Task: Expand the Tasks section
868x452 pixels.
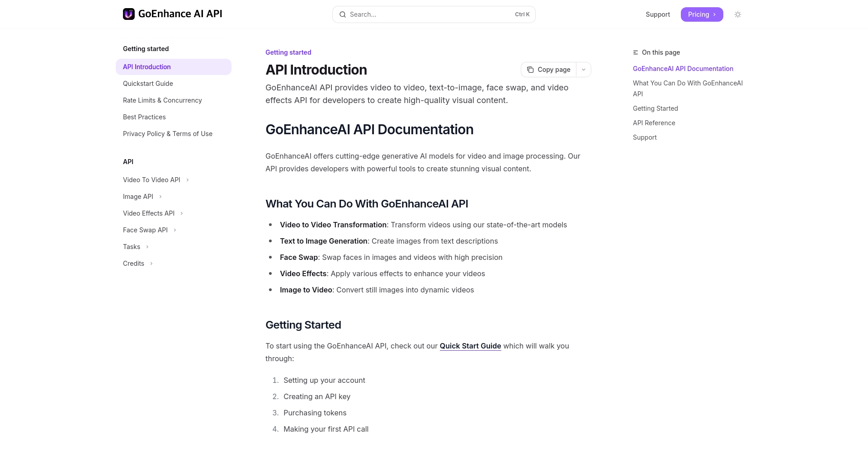Action: tap(147, 247)
